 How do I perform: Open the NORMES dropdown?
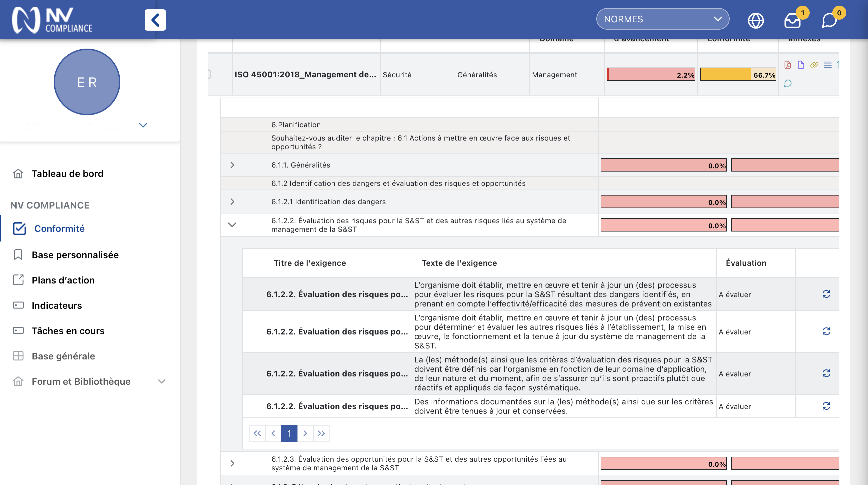(x=663, y=19)
